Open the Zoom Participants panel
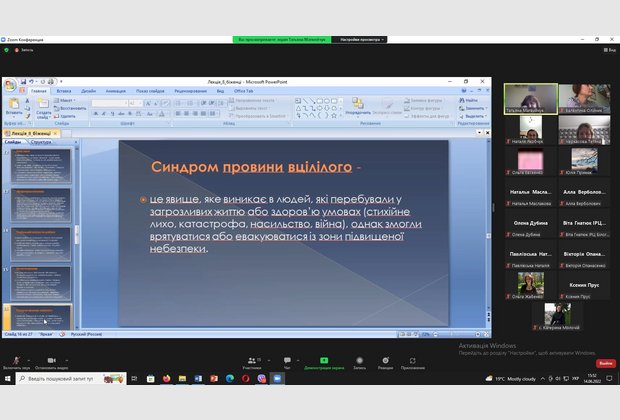620x420 pixels. coord(251,361)
